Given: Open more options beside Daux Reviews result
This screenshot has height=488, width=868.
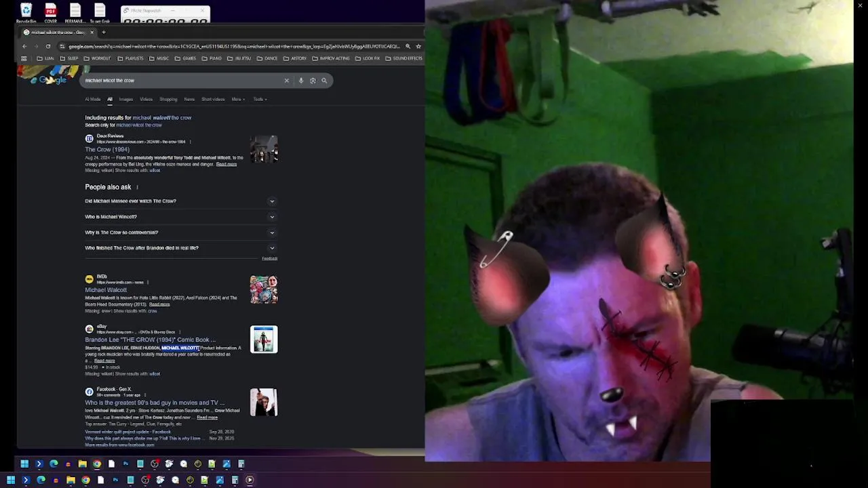Looking at the screenshot, I should (190, 142).
